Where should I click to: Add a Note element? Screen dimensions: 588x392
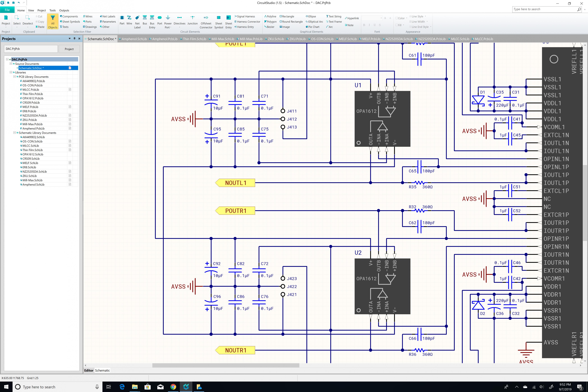point(349,25)
